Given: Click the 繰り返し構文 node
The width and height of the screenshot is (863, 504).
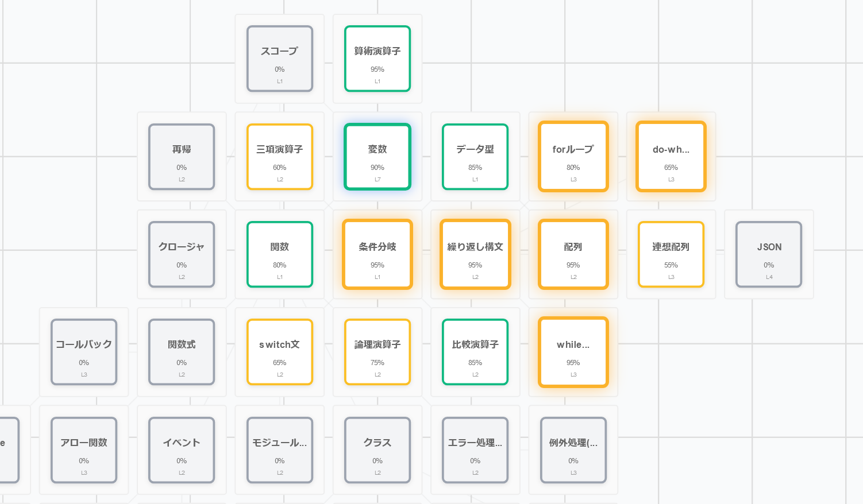Looking at the screenshot, I should pos(475,254).
